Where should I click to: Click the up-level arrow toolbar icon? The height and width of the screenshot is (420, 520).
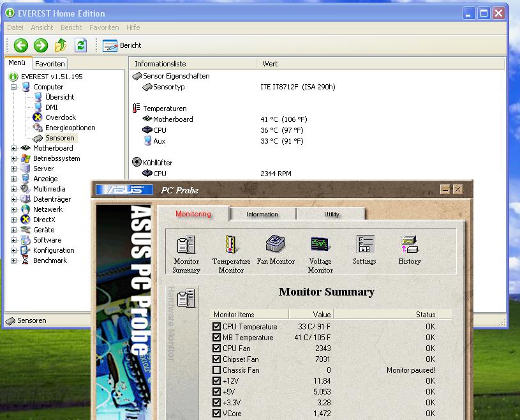click(x=61, y=45)
